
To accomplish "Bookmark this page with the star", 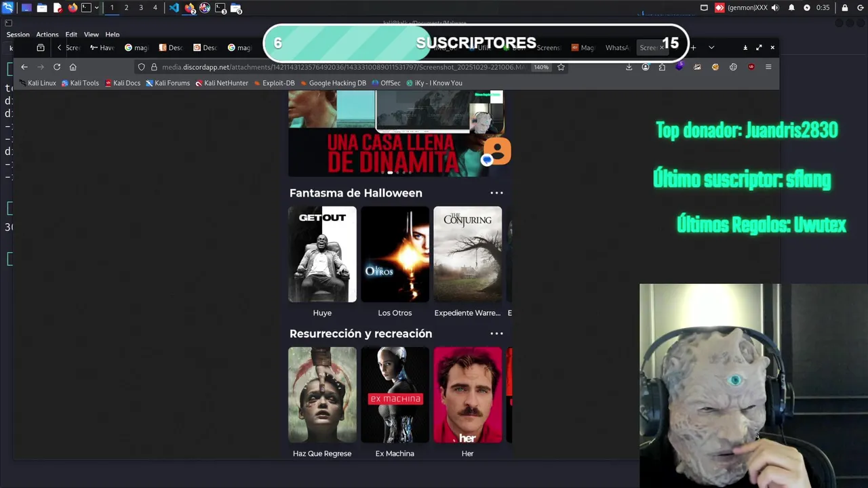I will (561, 67).
